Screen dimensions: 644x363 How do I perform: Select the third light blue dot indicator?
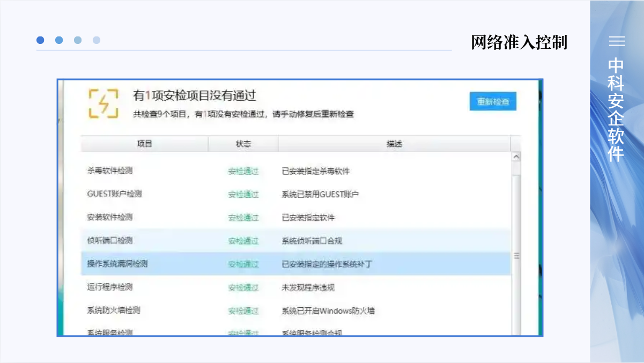coord(78,40)
